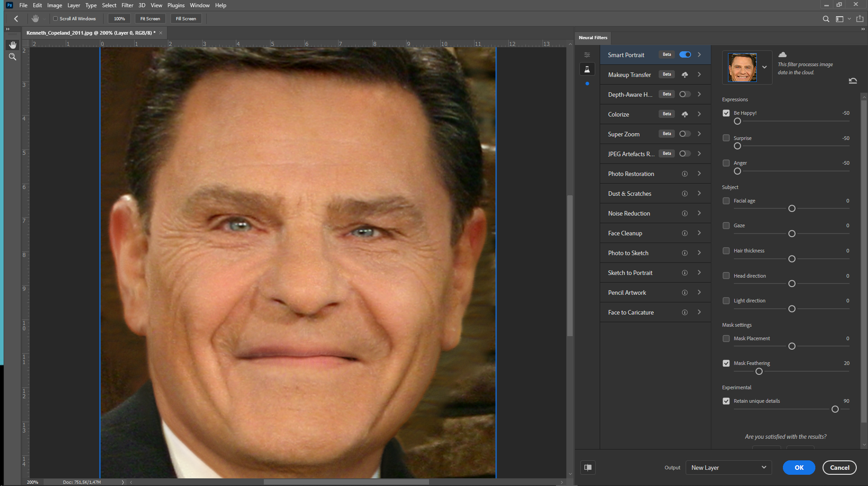Open the search magnifier icon top right

[826, 19]
